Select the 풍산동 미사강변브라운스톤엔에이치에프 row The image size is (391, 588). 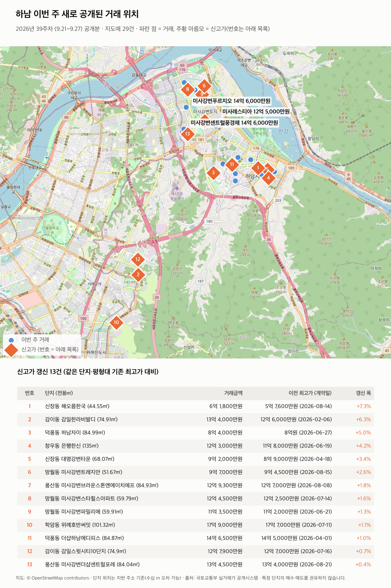(195, 485)
